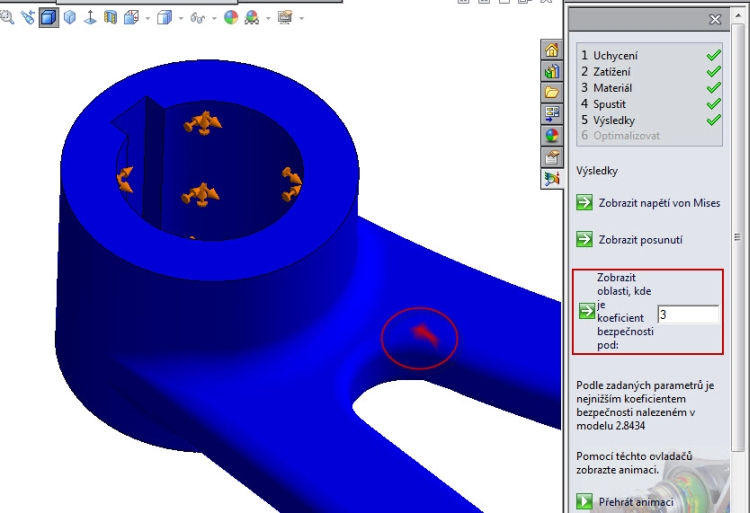Click green checkmark next to Materiál
The image size is (750, 513).
713,88
